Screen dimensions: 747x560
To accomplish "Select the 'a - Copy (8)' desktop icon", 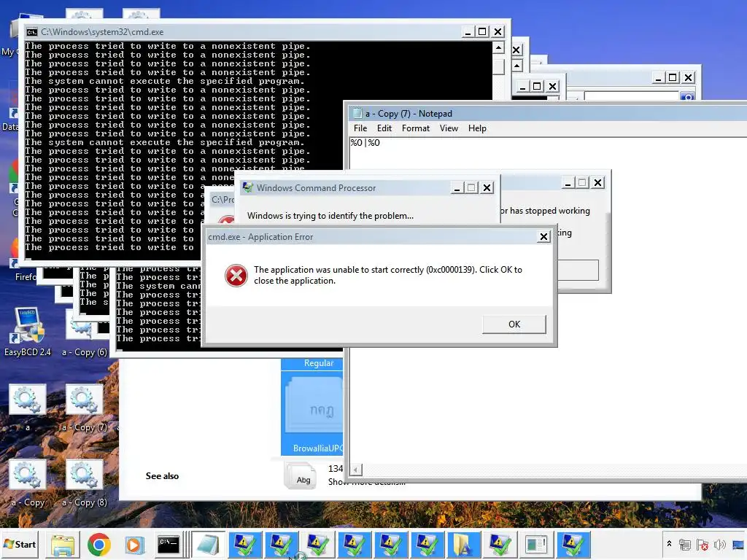I will pos(85,483).
